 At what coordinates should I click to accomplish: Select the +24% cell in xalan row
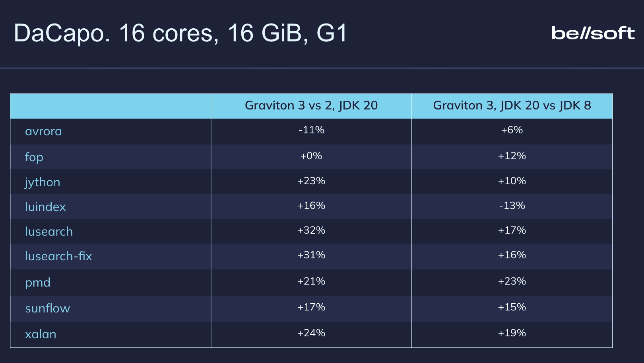tap(311, 333)
